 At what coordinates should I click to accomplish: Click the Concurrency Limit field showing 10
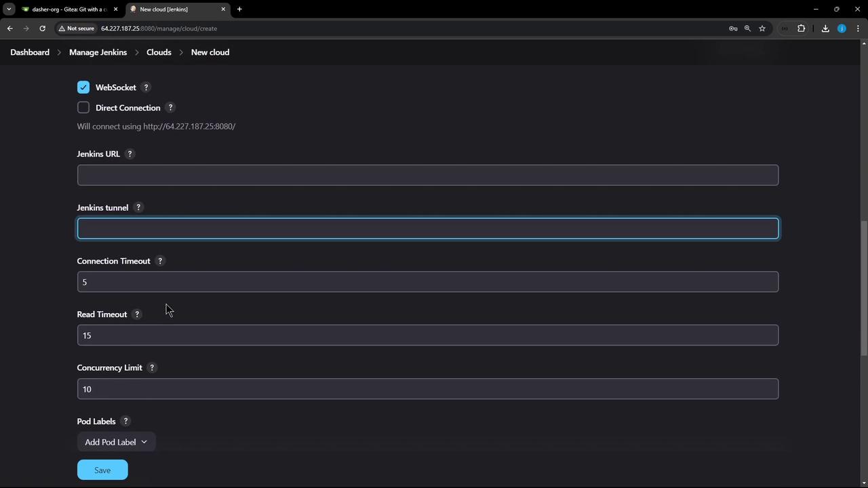pos(428,389)
